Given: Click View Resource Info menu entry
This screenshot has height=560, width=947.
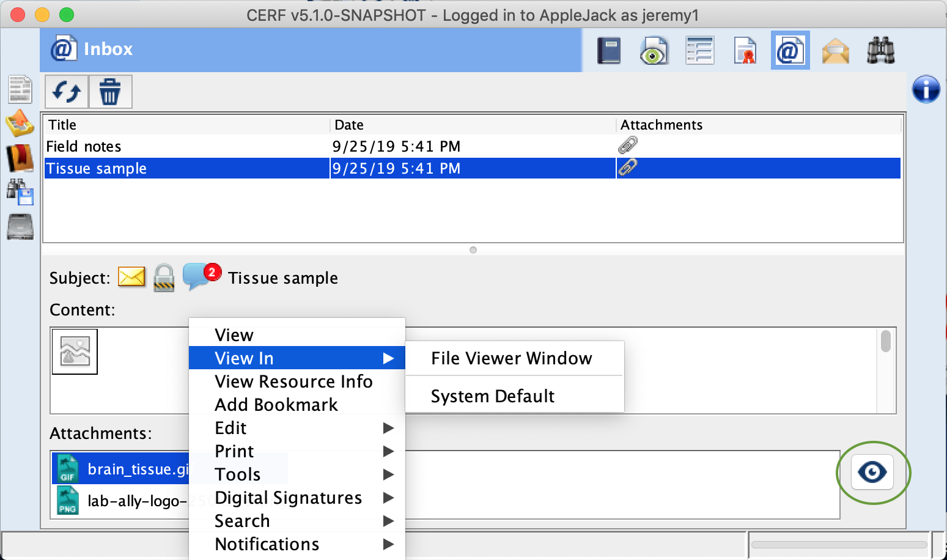Looking at the screenshot, I should 293,381.
